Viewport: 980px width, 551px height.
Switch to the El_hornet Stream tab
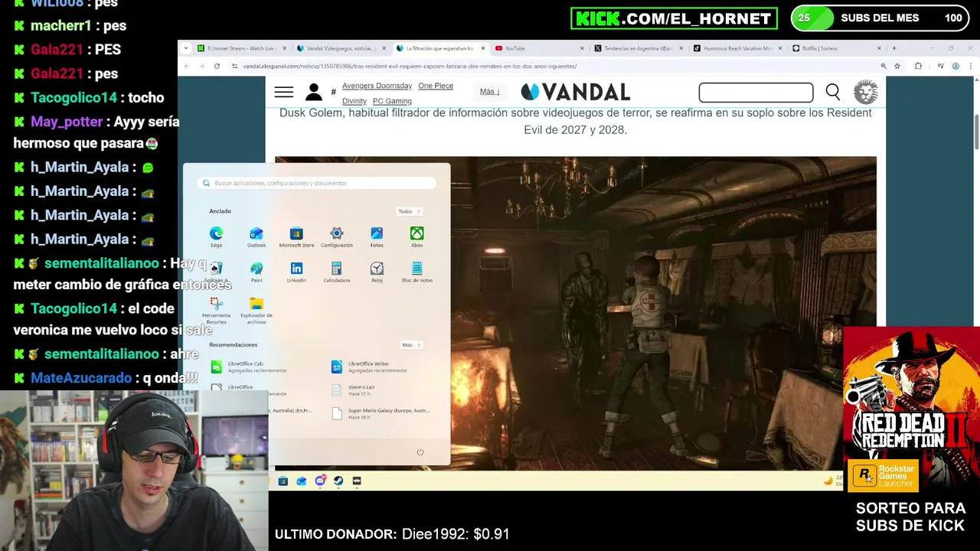pos(242,48)
